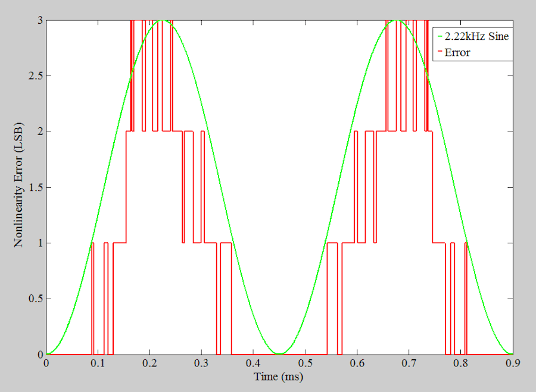
Task: Click the first sine peak near 0.22 ms
Action: (x=161, y=21)
